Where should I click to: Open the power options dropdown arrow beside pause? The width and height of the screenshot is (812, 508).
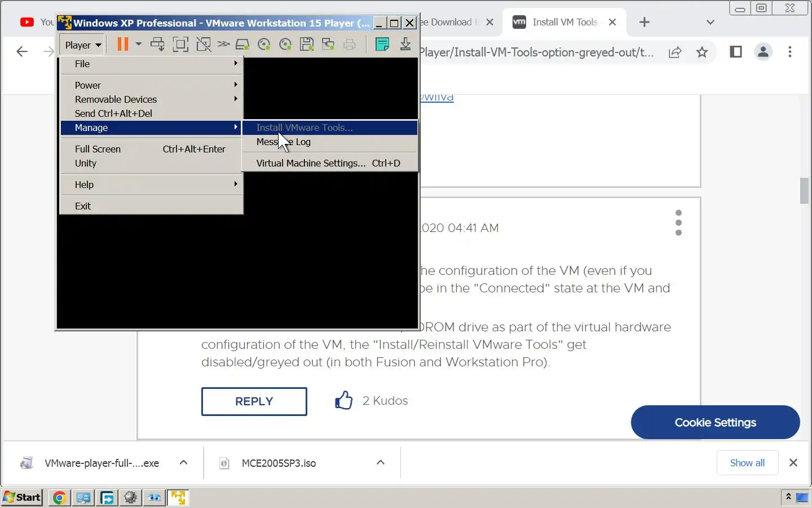(139, 44)
